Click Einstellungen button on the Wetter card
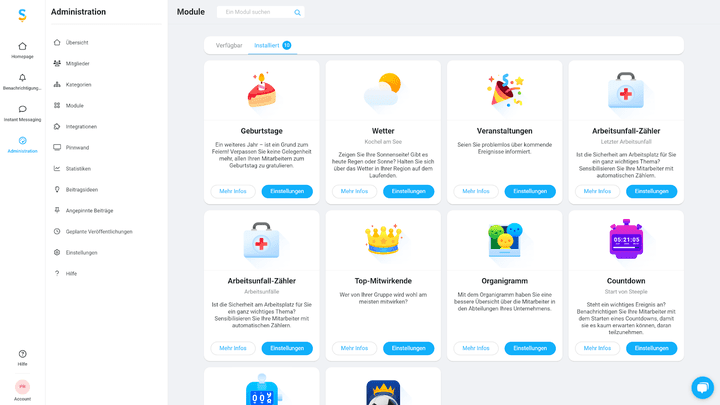 tap(408, 191)
